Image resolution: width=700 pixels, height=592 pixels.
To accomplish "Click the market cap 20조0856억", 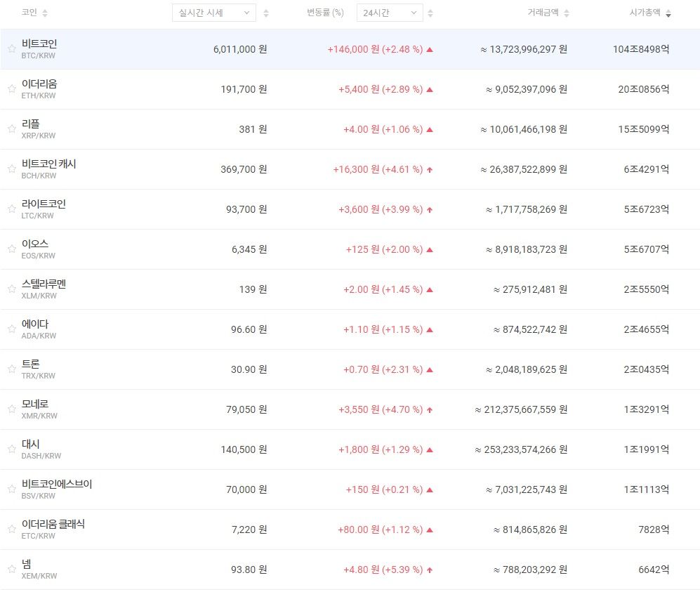I will pos(643,89).
